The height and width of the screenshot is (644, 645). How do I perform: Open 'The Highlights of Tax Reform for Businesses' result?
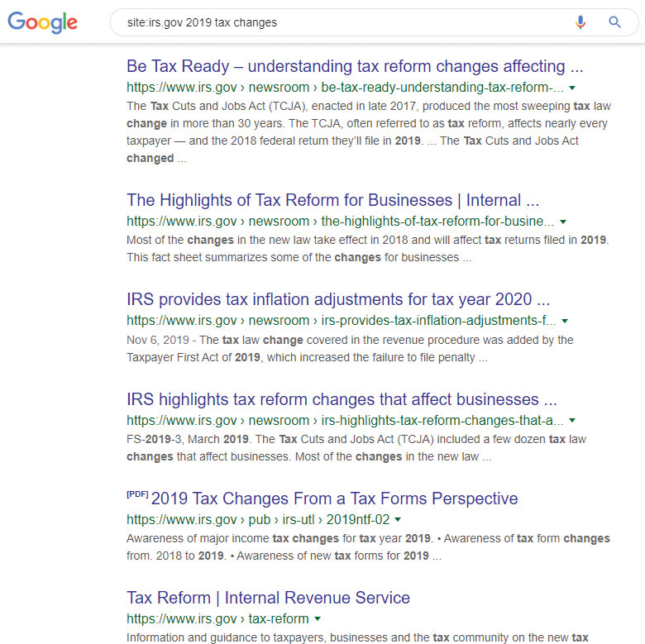pyautogui.click(x=332, y=200)
